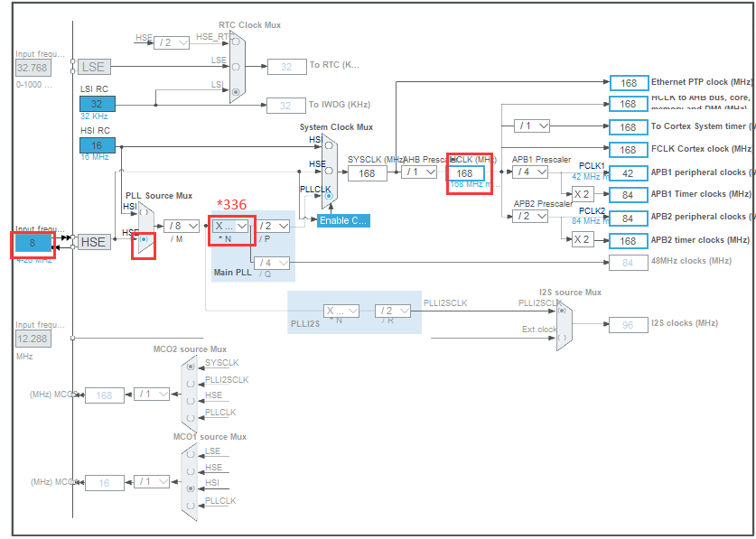Click the LSE input frequency field 32.768
The image size is (756, 539).
tap(33, 68)
